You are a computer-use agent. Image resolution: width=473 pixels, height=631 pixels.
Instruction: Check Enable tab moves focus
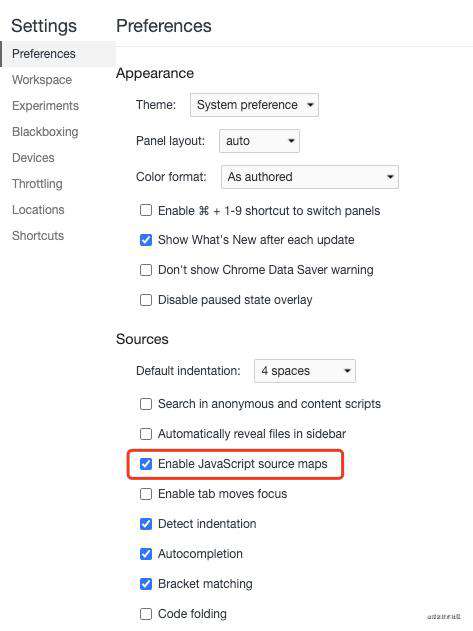[146, 494]
